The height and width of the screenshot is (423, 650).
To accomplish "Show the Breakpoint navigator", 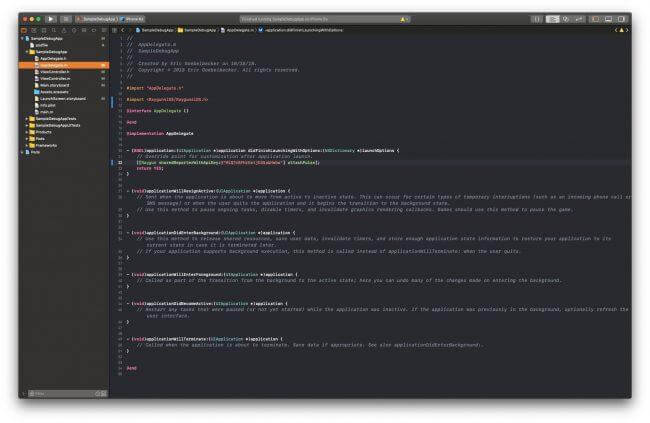I will point(94,30).
